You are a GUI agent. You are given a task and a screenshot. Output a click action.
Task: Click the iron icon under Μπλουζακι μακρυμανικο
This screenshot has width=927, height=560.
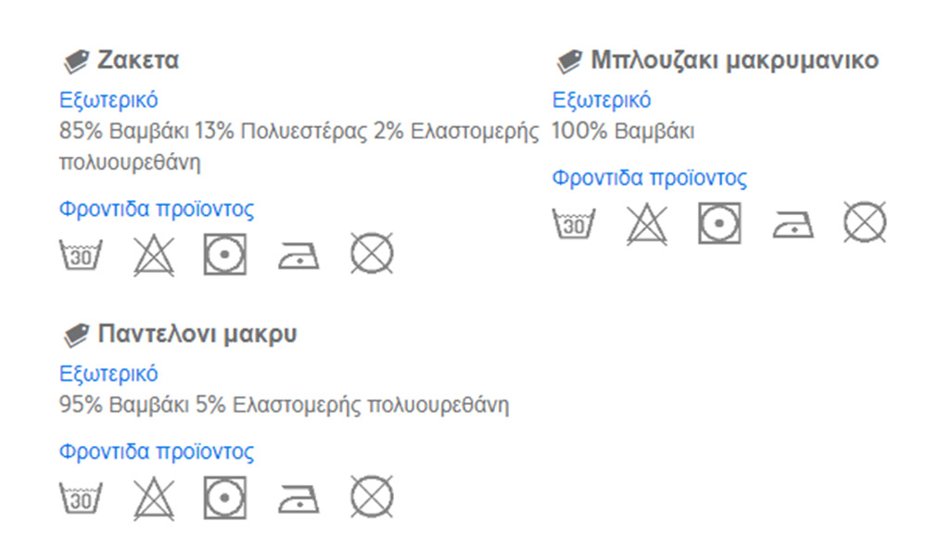pyautogui.click(x=793, y=224)
